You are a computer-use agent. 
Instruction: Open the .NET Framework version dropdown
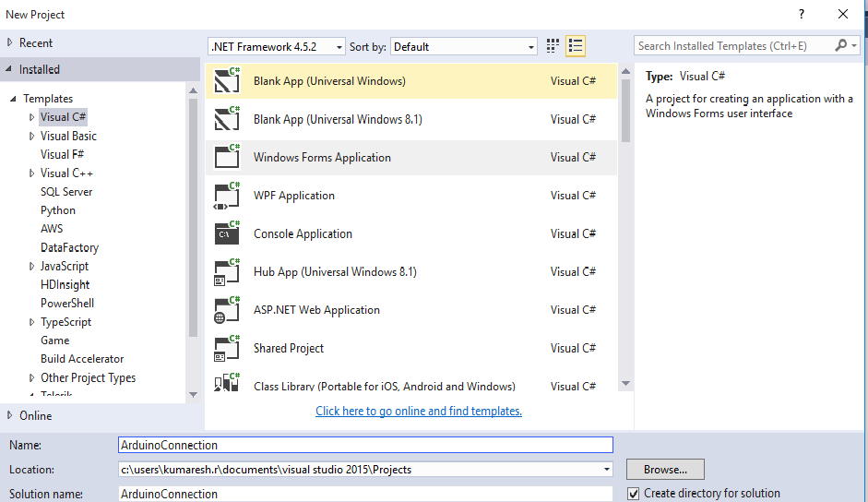[277, 47]
